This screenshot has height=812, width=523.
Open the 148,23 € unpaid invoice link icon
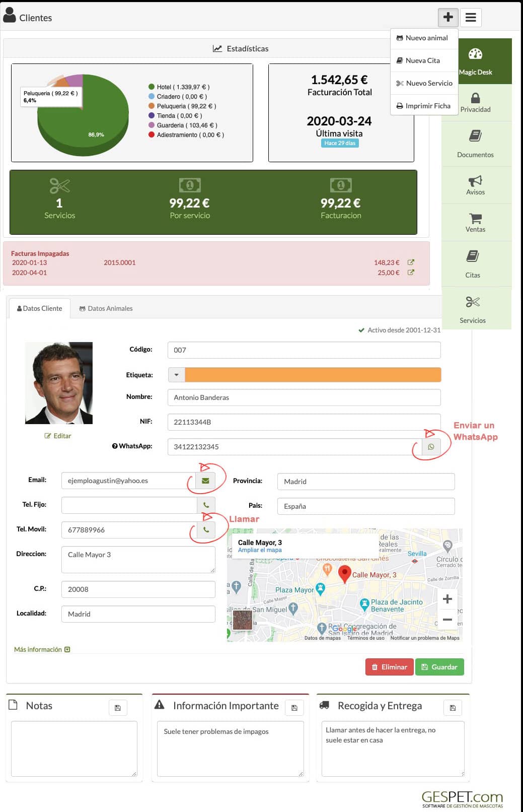click(411, 262)
